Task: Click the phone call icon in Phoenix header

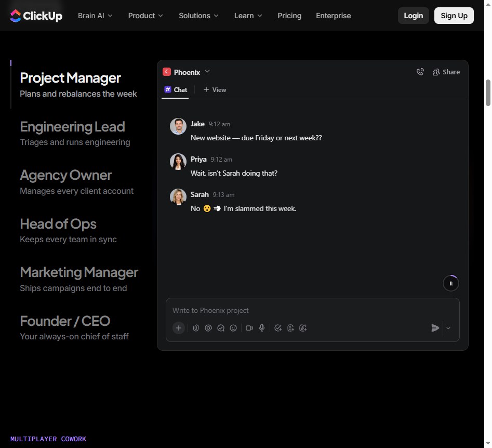Action: [x=420, y=72]
